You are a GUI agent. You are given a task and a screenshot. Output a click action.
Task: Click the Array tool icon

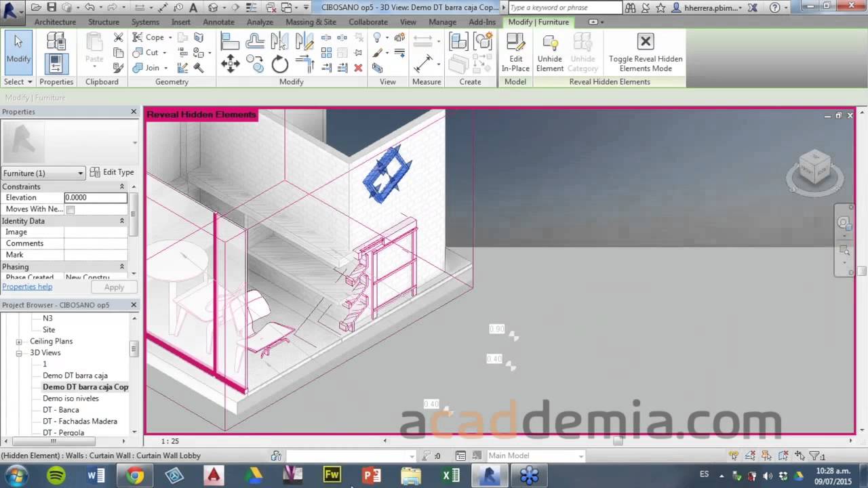pos(326,53)
